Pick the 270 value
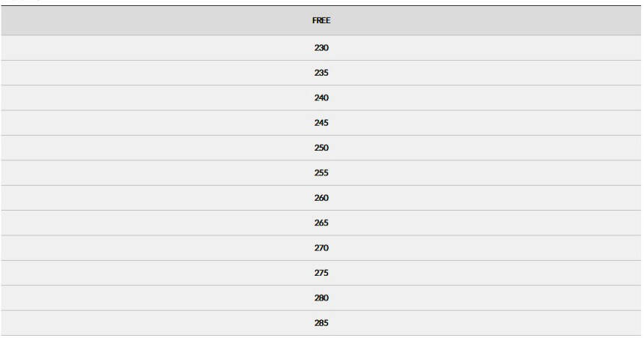 pyautogui.click(x=321, y=248)
